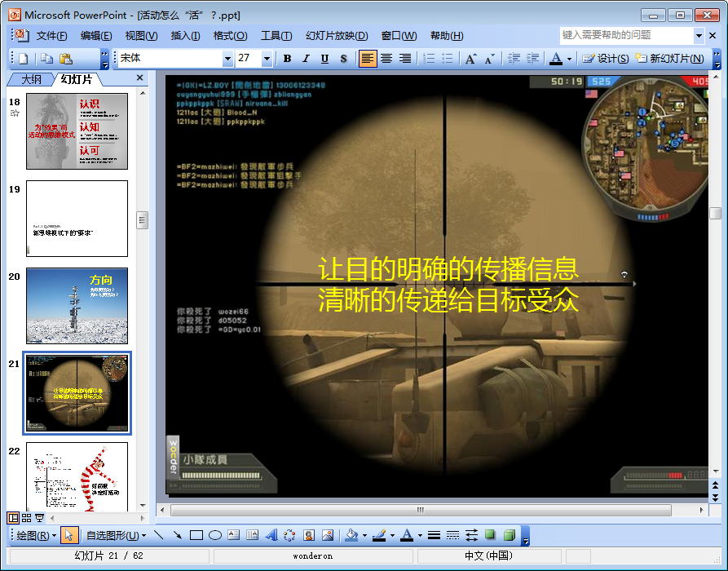Open 绘图(R) drawing menu
Screen dimensions: 728x571
coord(36,535)
